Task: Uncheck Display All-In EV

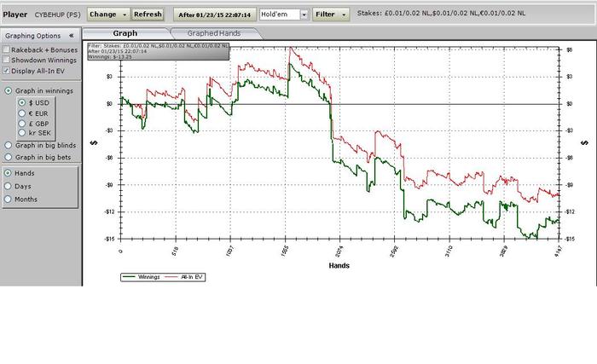Action: tap(6, 71)
